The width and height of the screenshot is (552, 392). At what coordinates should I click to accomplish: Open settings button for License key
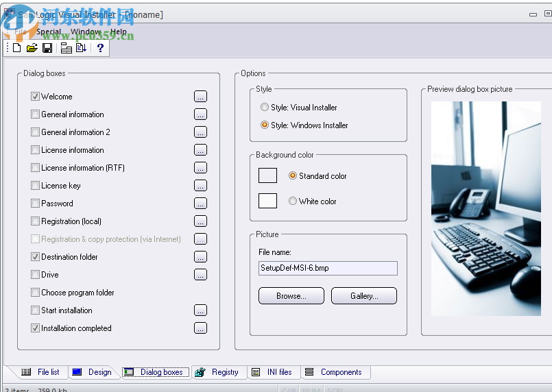point(200,186)
